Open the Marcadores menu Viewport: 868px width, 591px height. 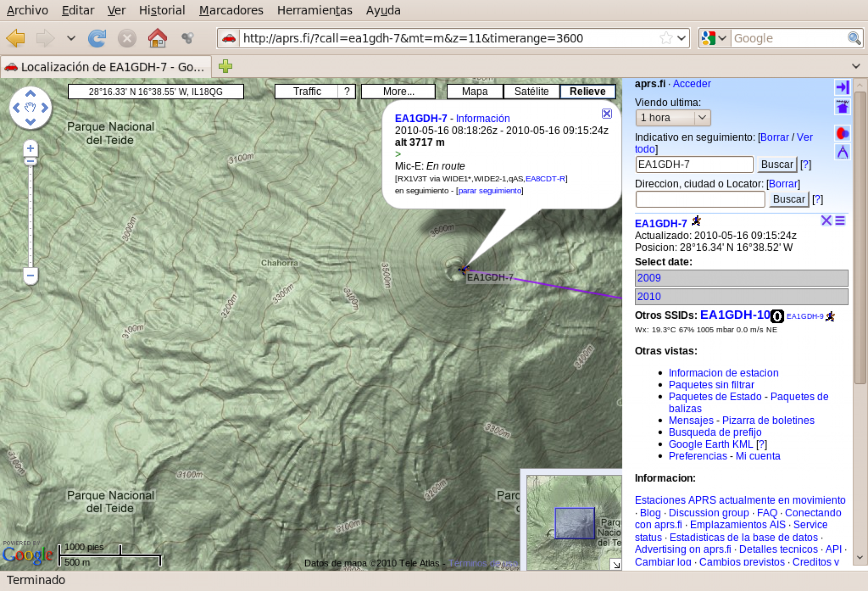(x=231, y=10)
